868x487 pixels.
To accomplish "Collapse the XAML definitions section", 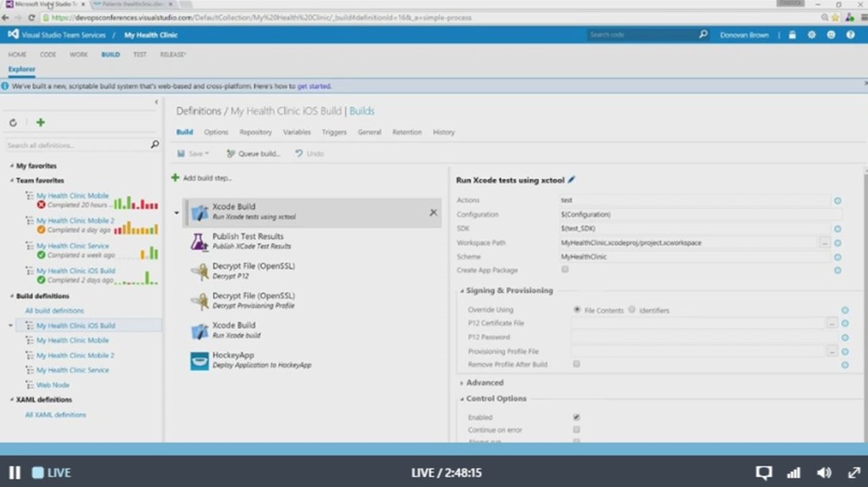I will pos(12,400).
